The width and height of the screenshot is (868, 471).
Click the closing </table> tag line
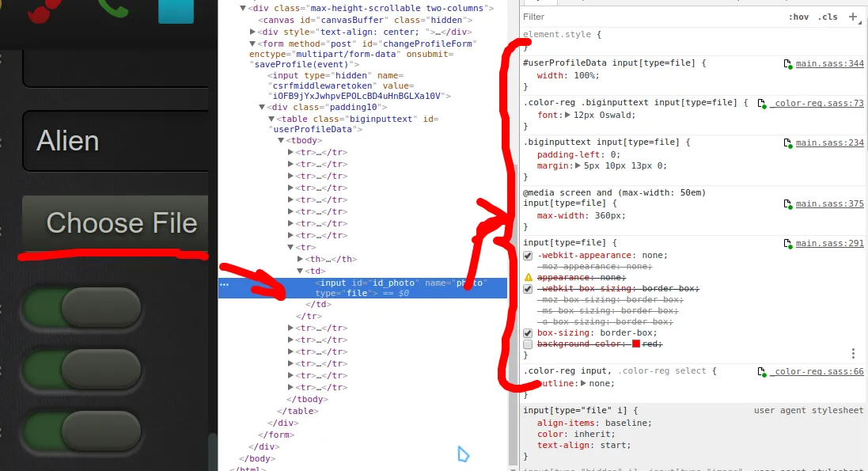click(x=298, y=411)
